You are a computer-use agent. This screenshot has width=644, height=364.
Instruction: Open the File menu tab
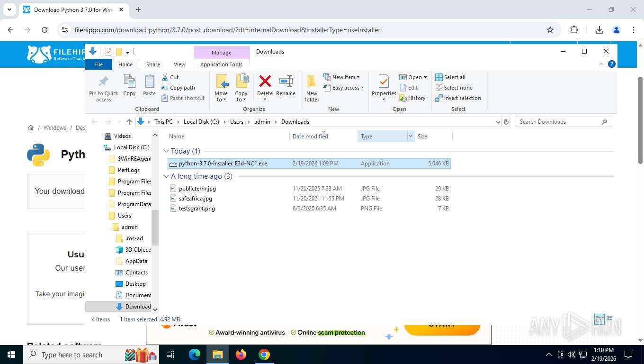pyautogui.click(x=98, y=64)
